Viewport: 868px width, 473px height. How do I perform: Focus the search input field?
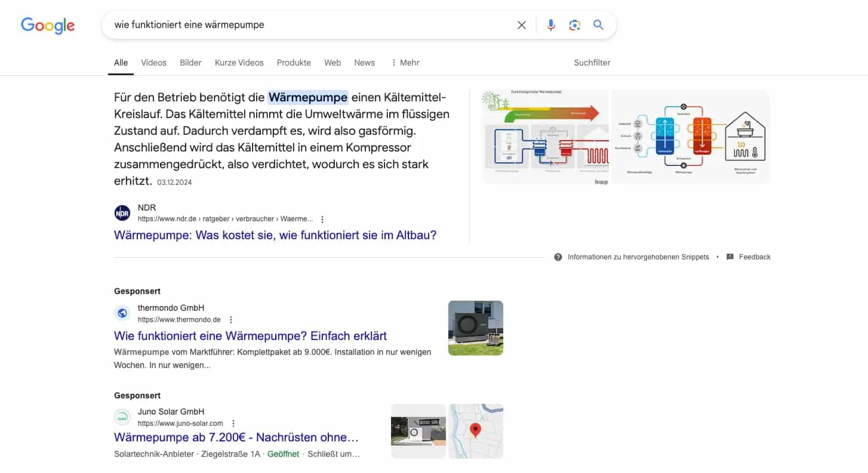pyautogui.click(x=310, y=25)
